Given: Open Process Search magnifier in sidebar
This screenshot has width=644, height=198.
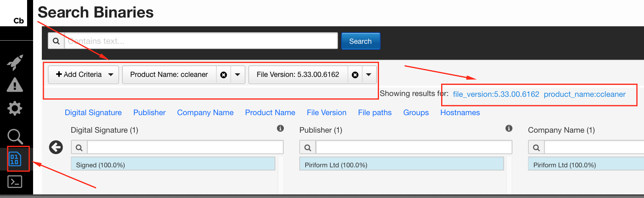Looking at the screenshot, I should [15, 136].
